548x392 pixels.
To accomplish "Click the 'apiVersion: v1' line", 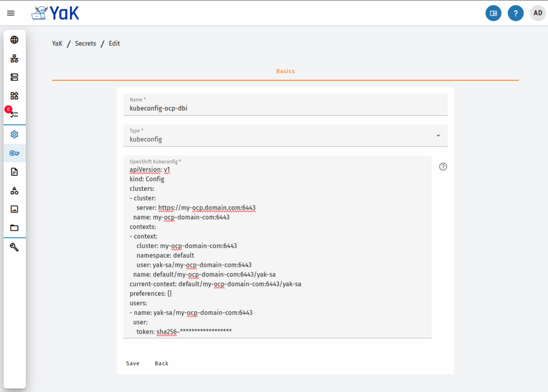I will pos(150,170).
